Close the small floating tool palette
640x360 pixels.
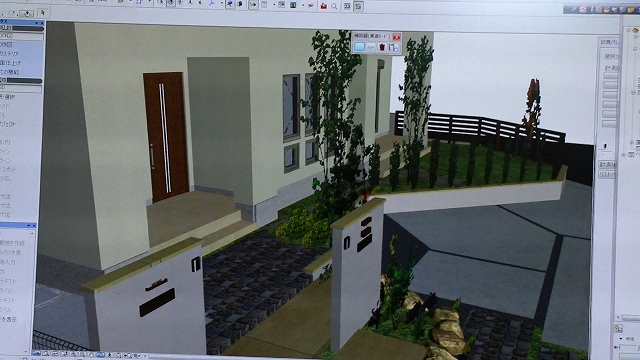point(396,37)
